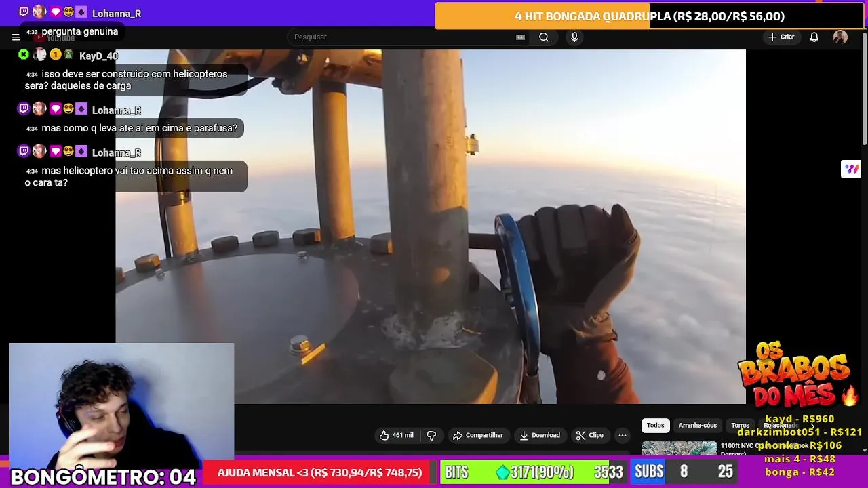Click Criar to create a video
Image resolution: width=868 pixels, height=488 pixels.
coord(781,37)
